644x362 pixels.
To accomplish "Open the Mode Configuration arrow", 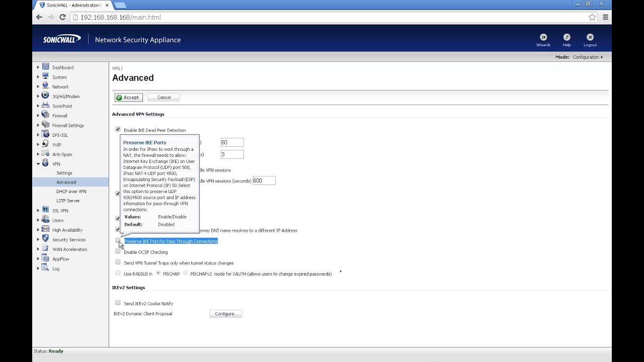I will (602, 57).
